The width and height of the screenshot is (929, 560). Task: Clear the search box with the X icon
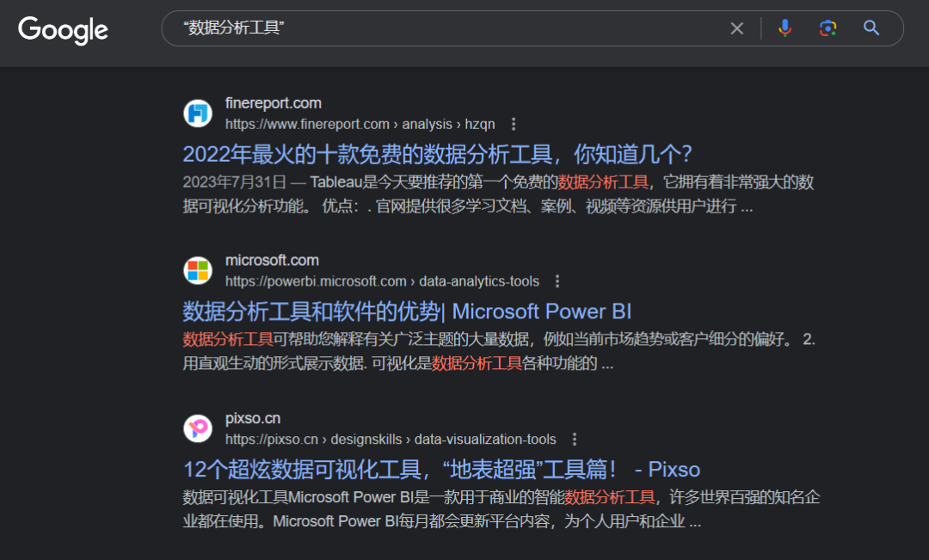tap(736, 28)
